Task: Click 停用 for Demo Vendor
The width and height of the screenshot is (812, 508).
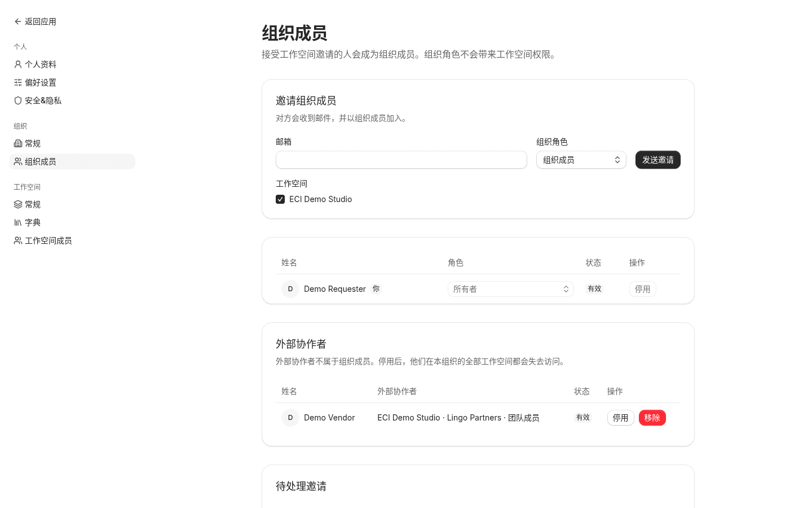Action: (621, 418)
